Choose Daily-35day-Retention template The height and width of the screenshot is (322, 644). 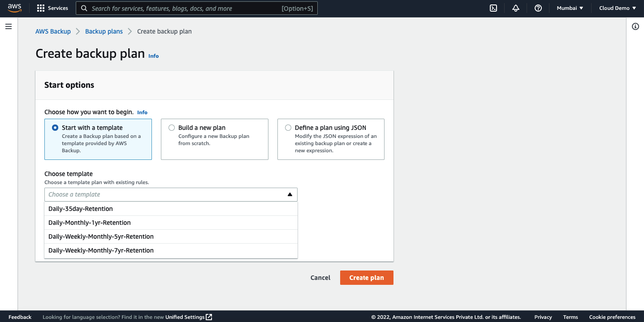[171, 209]
